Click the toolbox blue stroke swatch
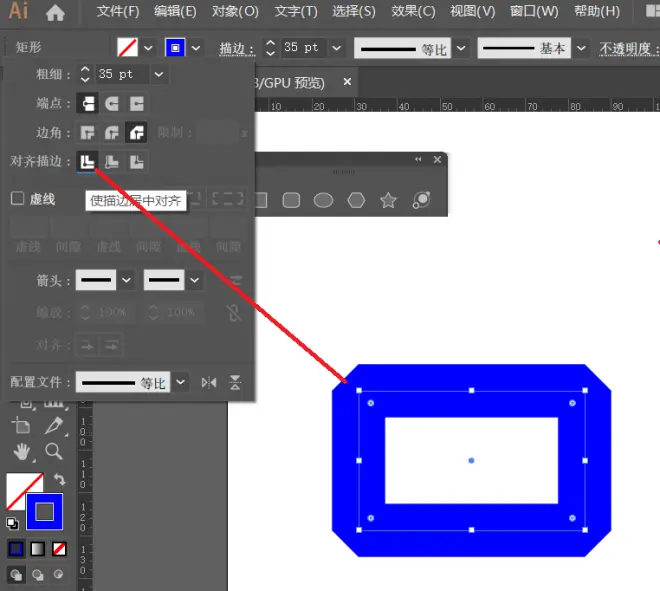This screenshot has height=591, width=660. point(45,512)
